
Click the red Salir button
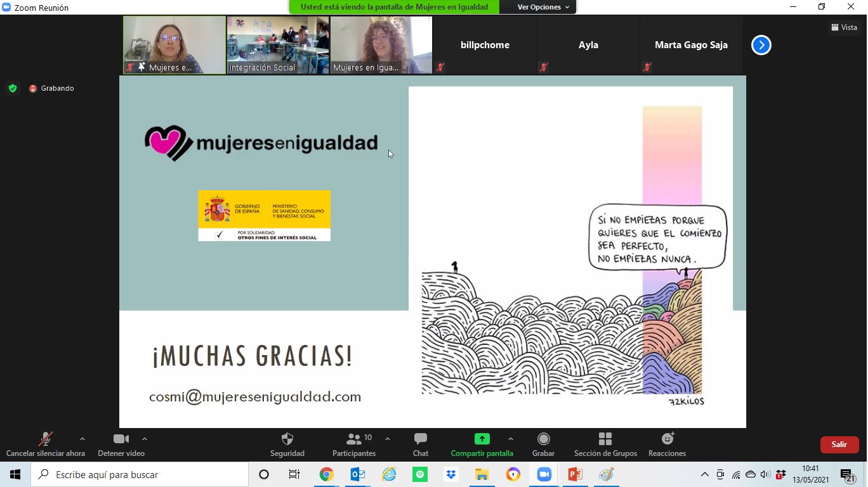tap(839, 445)
